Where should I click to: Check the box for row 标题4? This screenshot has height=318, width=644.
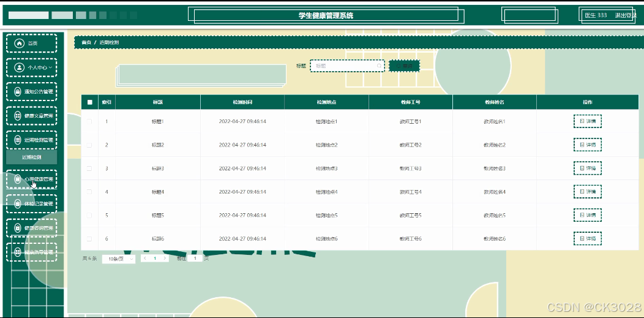89,192
